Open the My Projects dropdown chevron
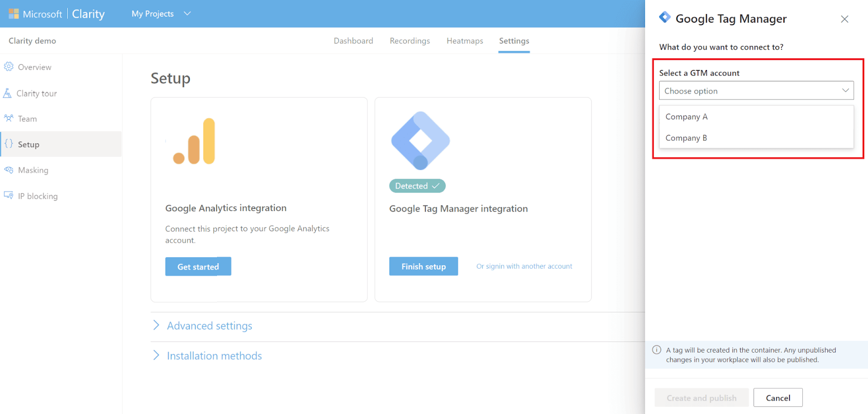The width and height of the screenshot is (868, 414). [187, 14]
